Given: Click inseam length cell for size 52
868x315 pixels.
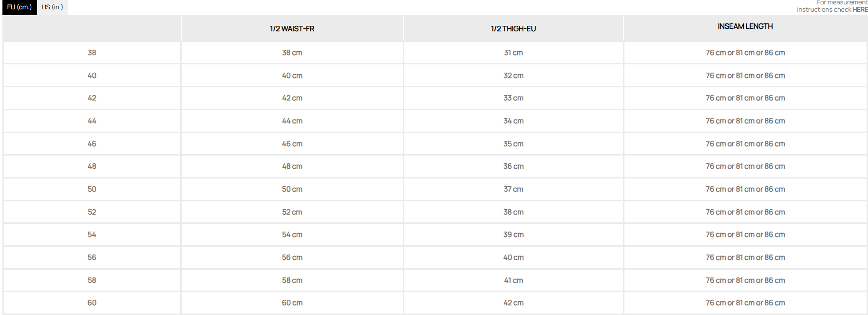Looking at the screenshot, I should point(745,212).
